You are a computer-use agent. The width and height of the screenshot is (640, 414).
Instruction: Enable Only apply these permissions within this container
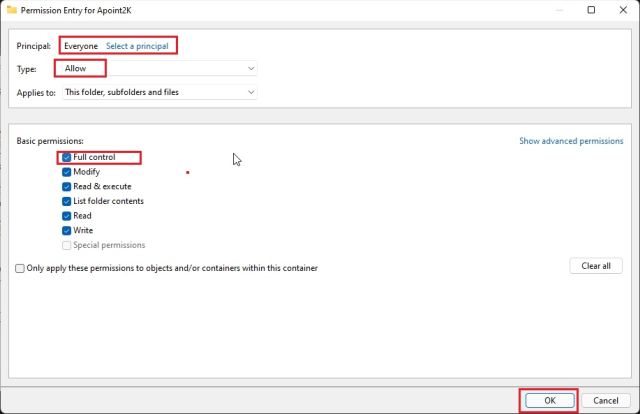[20, 268]
